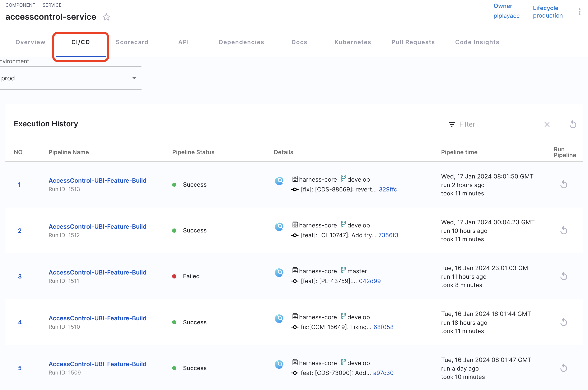
Task: Re-run pipeline for Run ID 1513
Action: pyautogui.click(x=564, y=185)
